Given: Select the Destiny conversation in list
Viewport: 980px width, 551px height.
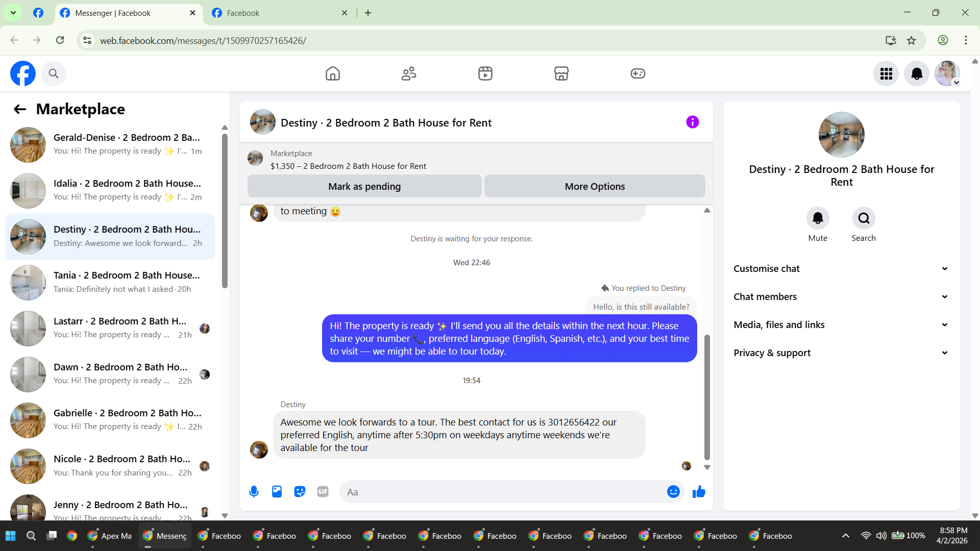Looking at the screenshot, I should (110, 237).
